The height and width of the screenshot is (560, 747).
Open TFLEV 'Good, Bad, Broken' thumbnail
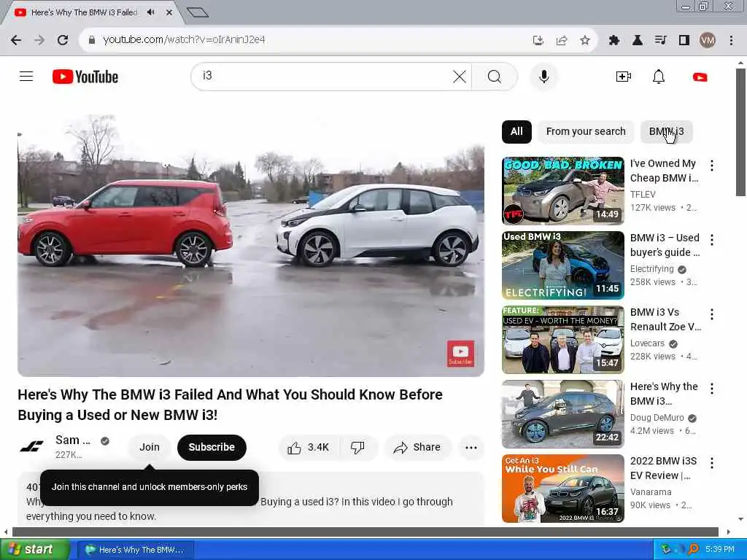pyautogui.click(x=562, y=190)
